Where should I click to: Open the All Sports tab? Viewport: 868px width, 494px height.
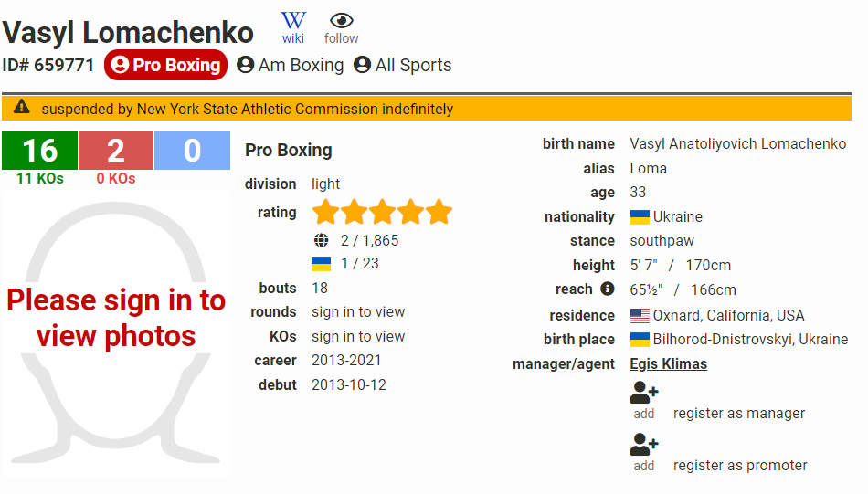pyautogui.click(x=402, y=65)
